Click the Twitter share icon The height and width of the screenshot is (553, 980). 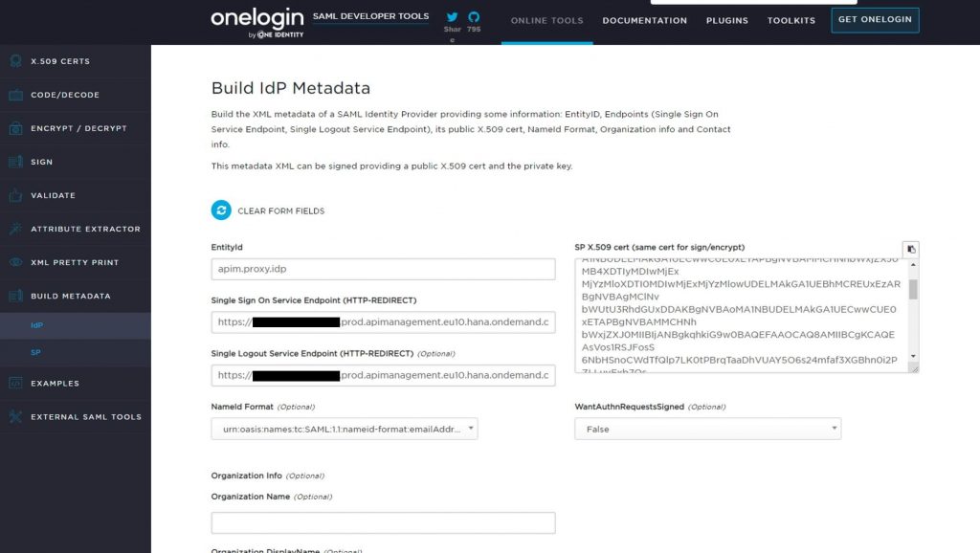452,17
